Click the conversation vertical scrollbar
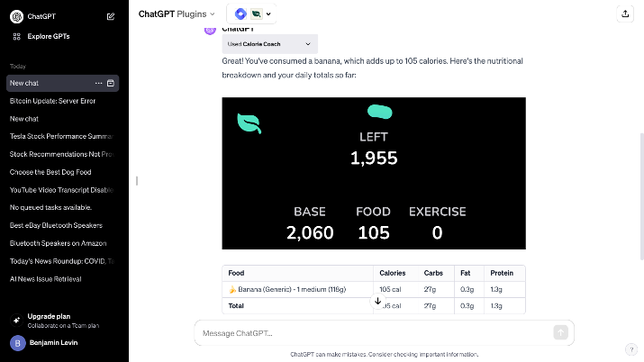 coord(641,196)
